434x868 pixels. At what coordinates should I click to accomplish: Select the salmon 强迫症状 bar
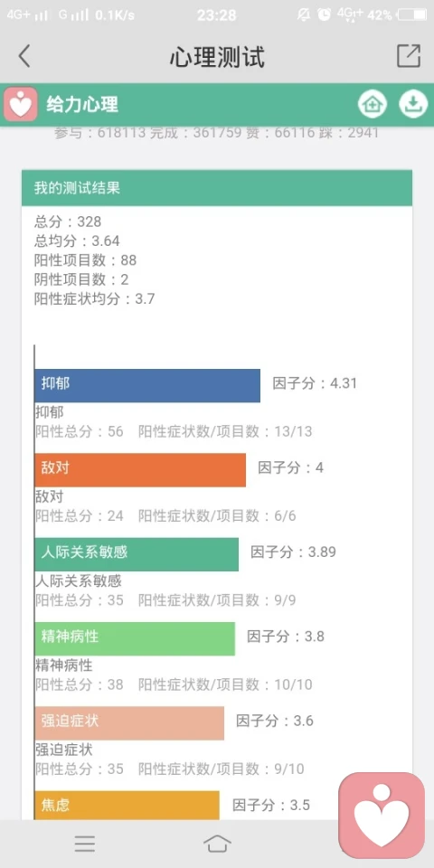coord(129,723)
